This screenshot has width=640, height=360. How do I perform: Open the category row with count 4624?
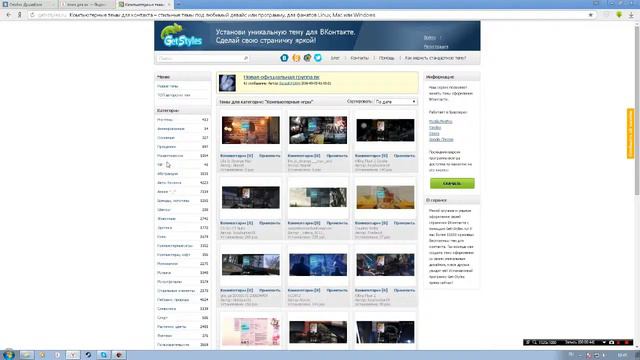182,300
